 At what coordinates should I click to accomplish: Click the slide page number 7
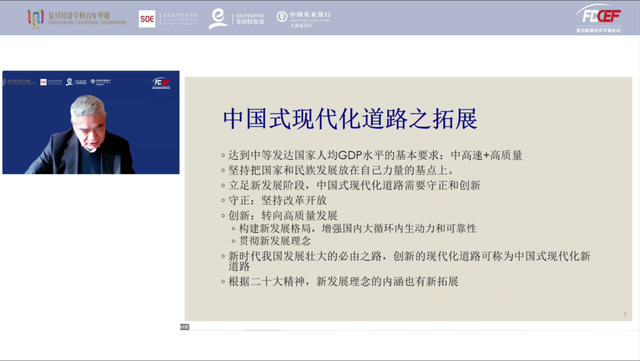point(625,314)
